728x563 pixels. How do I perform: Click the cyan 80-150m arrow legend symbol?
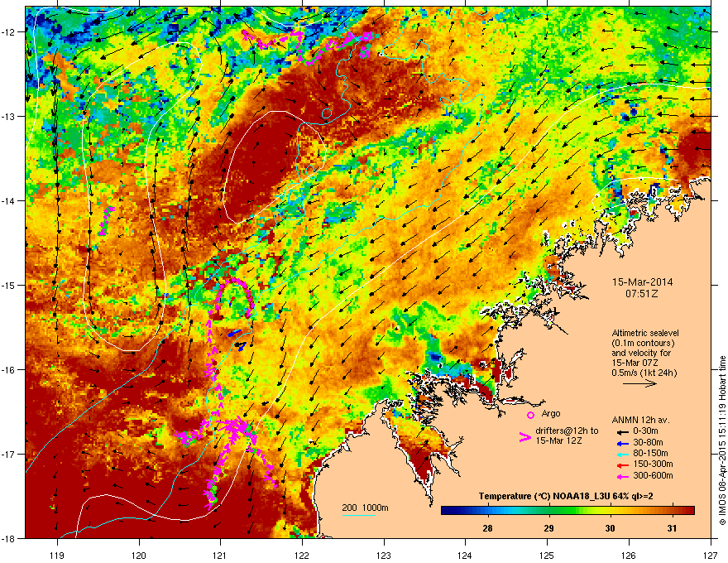click(623, 454)
